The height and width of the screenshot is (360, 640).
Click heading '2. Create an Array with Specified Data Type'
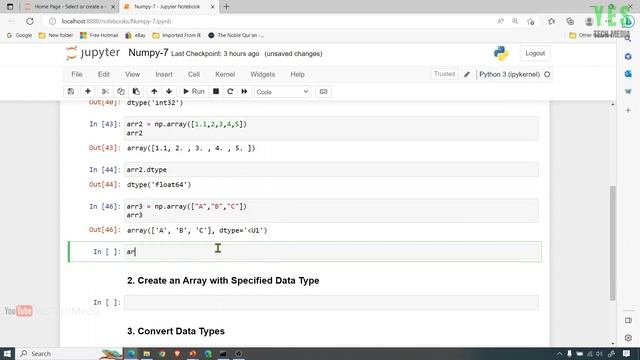[x=223, y=280]
